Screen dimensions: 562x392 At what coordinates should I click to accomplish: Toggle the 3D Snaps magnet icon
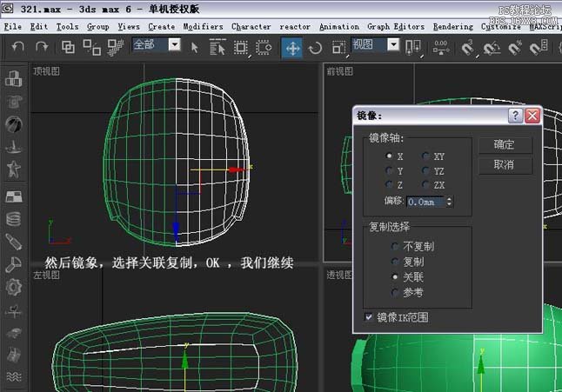tap(468, 47)
